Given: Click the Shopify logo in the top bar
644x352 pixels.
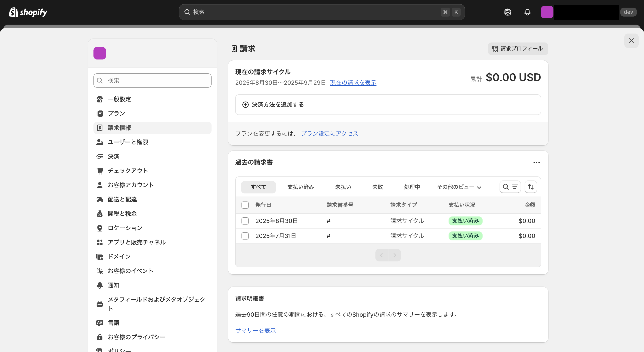Looking at the screenshot, I should tap(28, 12).
